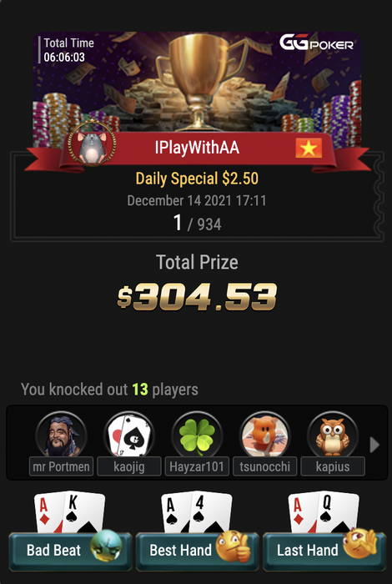Select mr Portmen's avatar
392x584 pixels.
61,435
